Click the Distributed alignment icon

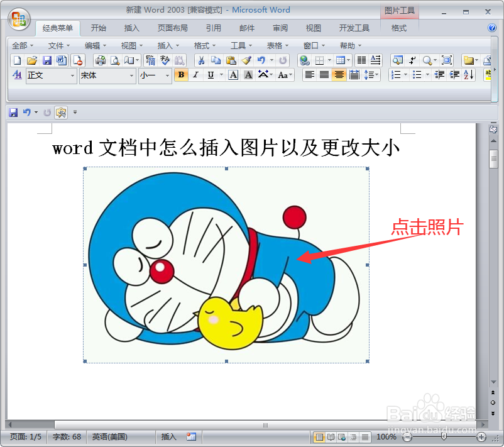tap(354, 75)
